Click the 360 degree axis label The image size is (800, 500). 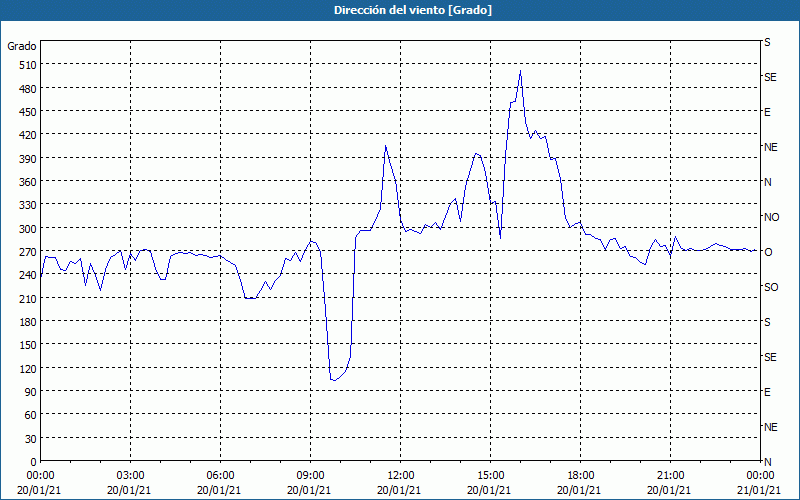point(28,182)
